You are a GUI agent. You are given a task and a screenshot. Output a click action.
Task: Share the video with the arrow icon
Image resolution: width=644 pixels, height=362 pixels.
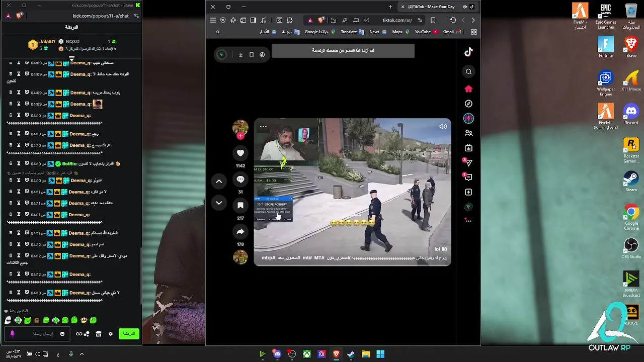(240, 232)
